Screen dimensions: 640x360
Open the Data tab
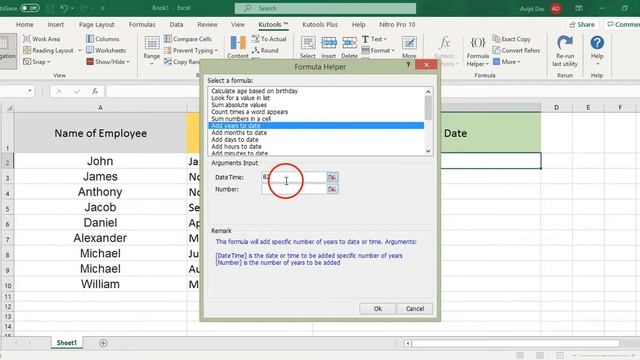coord(176,24)
